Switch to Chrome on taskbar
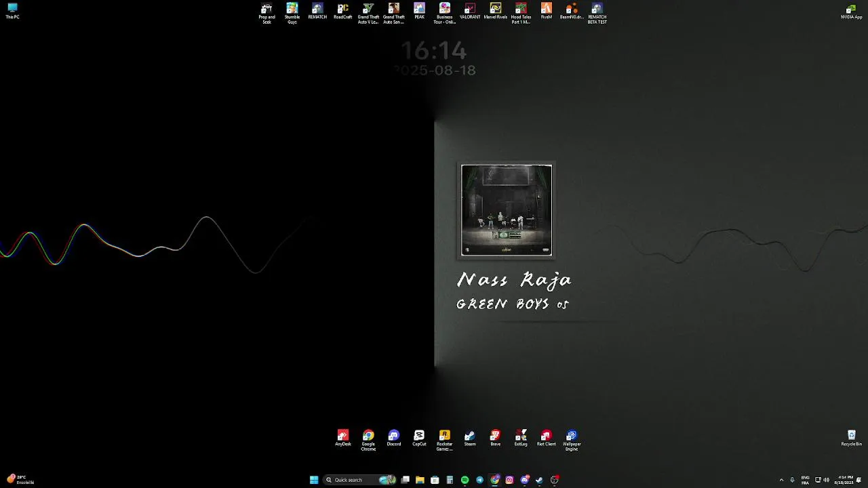The height and width of the screenshot is (488, 868). click(x=495, y=480)
